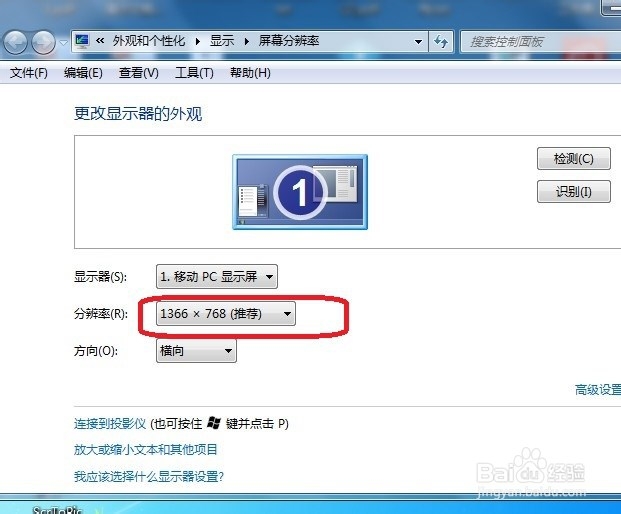Go back with the Back arrow button

tap(15, 42)
